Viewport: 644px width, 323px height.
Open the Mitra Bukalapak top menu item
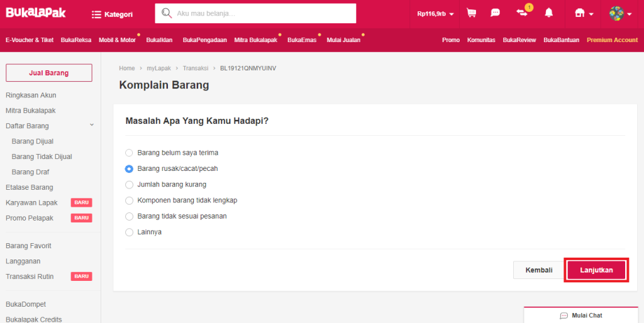tap(255, 40)
